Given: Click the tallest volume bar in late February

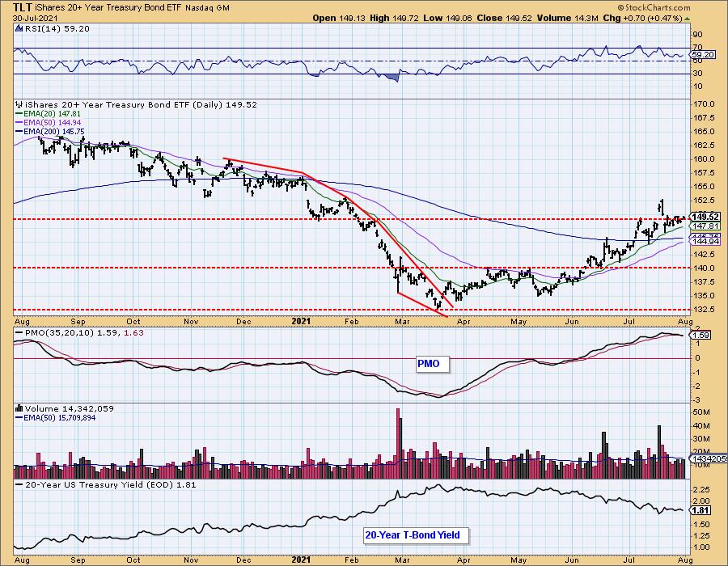Looking at the screenshot, I should [x=398, y=443].
